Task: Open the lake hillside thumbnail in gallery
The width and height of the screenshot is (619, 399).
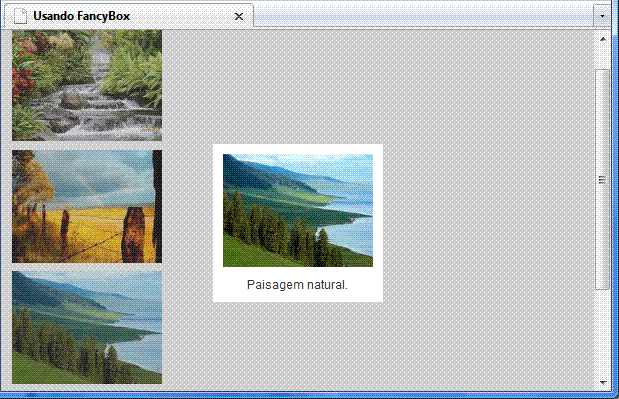Action: click(87, 327)
